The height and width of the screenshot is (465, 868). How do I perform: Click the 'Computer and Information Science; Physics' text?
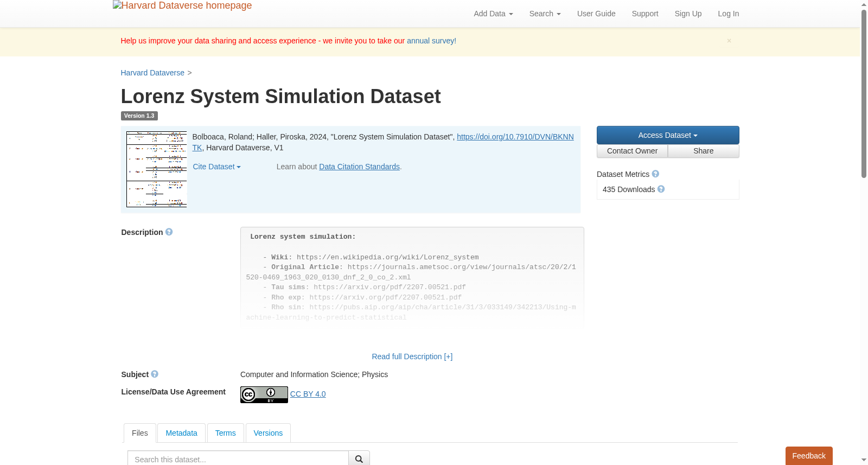pos(314,374)
